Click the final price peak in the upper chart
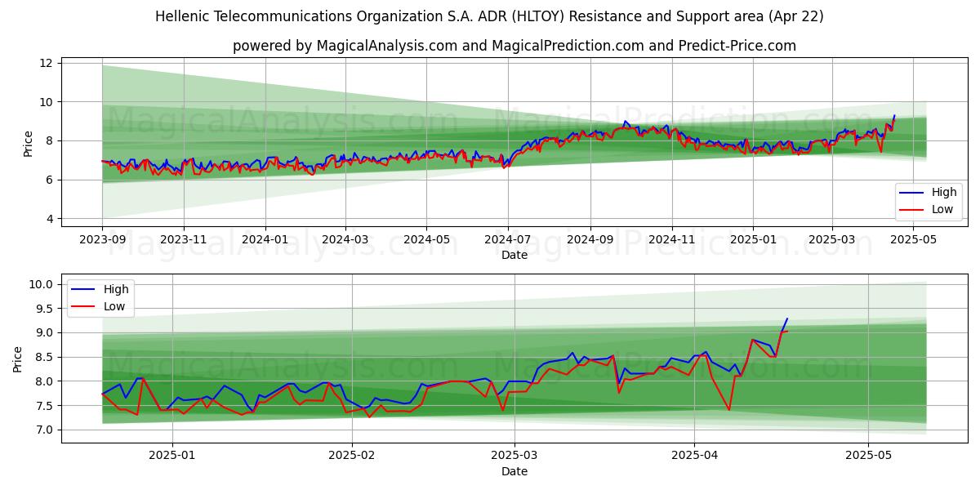This screenshot has width=980, height=490. [894, 116]
